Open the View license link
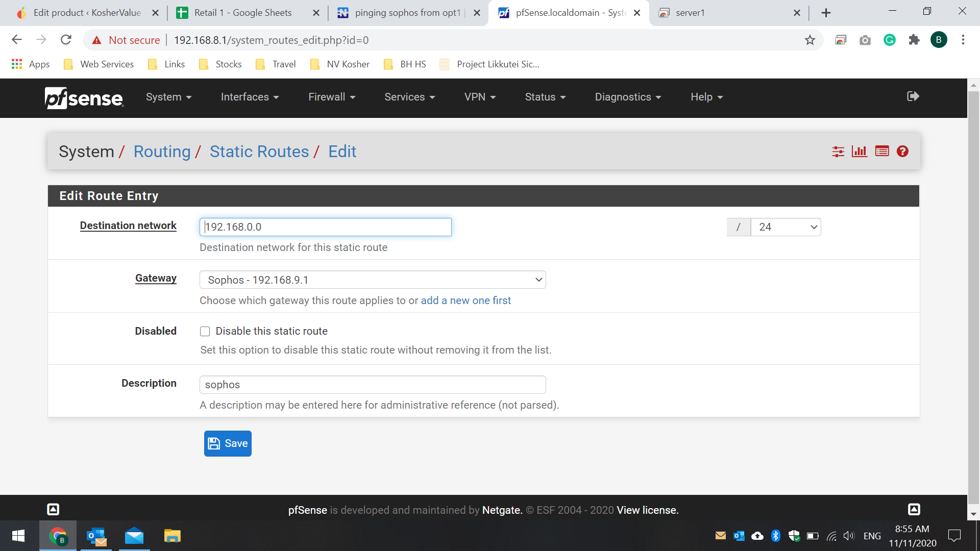Image resolution: width=980 pixels, height=551 pixels. pos(647,510)
